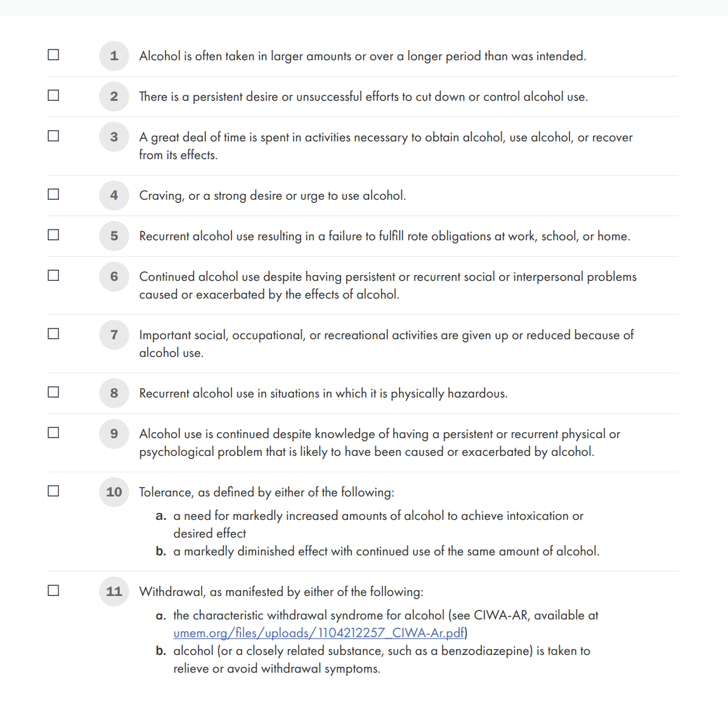
Task: Tick the Withdrawal criterion checkbox
Action: tap(54, 590)
